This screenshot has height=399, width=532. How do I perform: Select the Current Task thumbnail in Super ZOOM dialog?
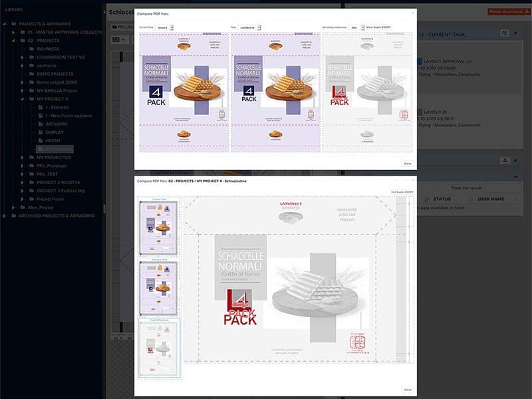coord(159,227)
